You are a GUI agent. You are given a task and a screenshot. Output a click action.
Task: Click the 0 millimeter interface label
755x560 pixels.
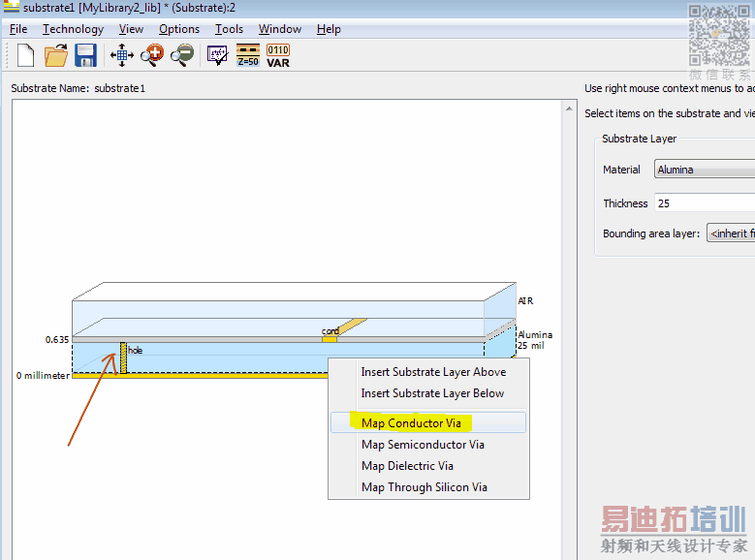[x=43, y=376]
